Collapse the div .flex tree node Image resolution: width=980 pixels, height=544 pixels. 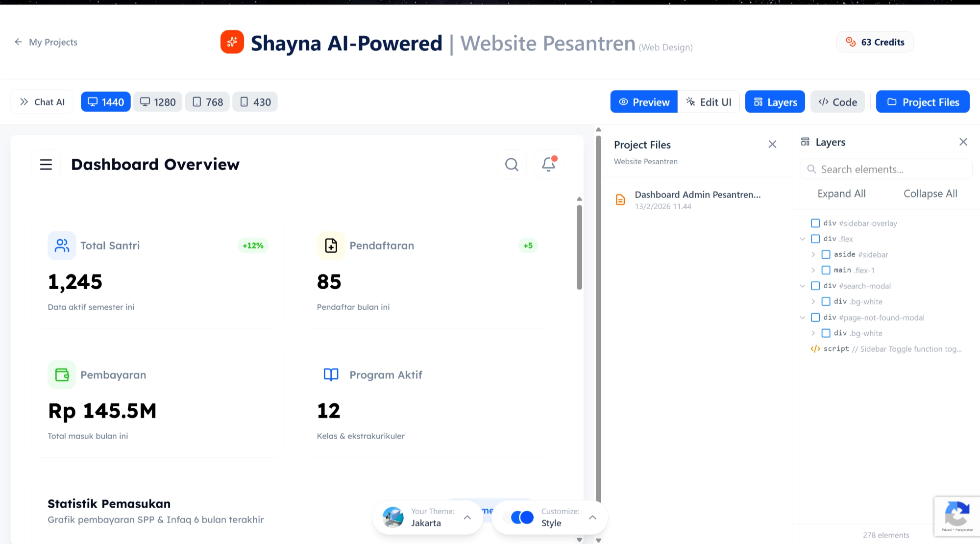[x=802, y=239]
